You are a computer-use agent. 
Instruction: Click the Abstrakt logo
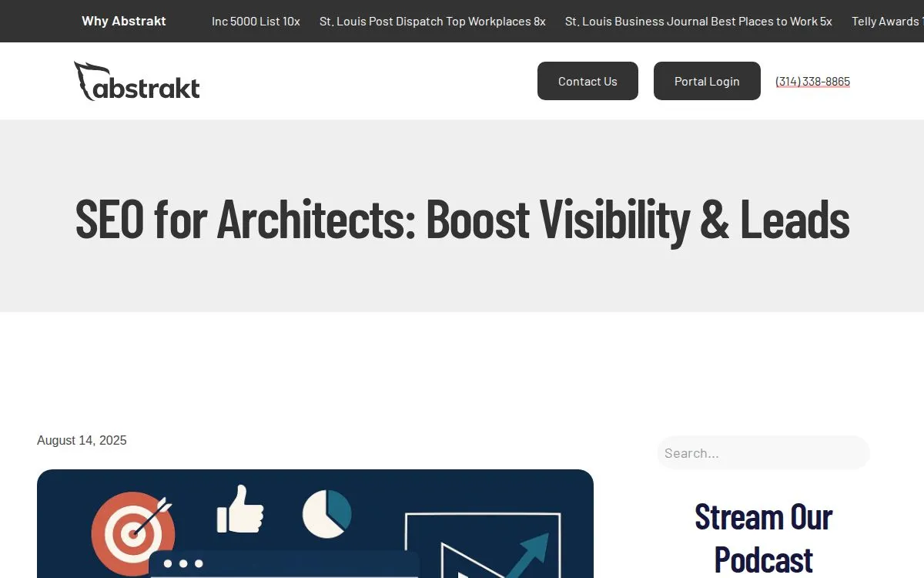coord(137,81)
